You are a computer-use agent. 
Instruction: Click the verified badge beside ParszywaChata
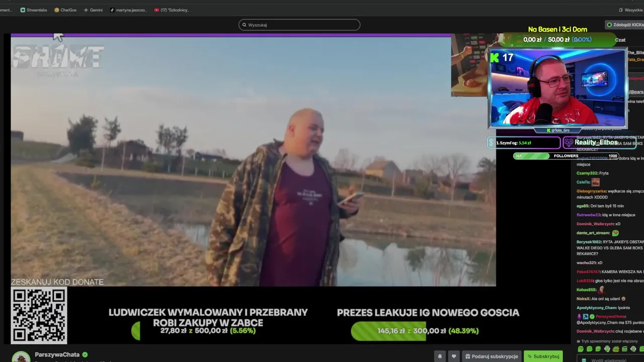click(85, 355)
